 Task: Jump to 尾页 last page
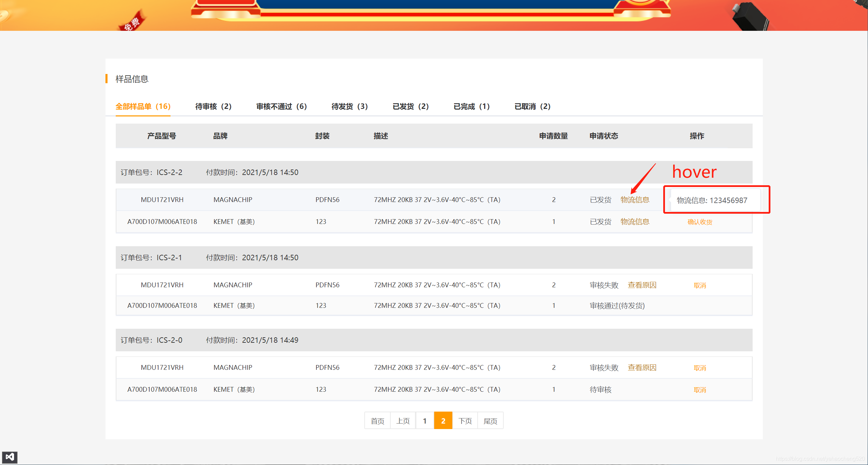pyautogui.click(x=490, y=421)
